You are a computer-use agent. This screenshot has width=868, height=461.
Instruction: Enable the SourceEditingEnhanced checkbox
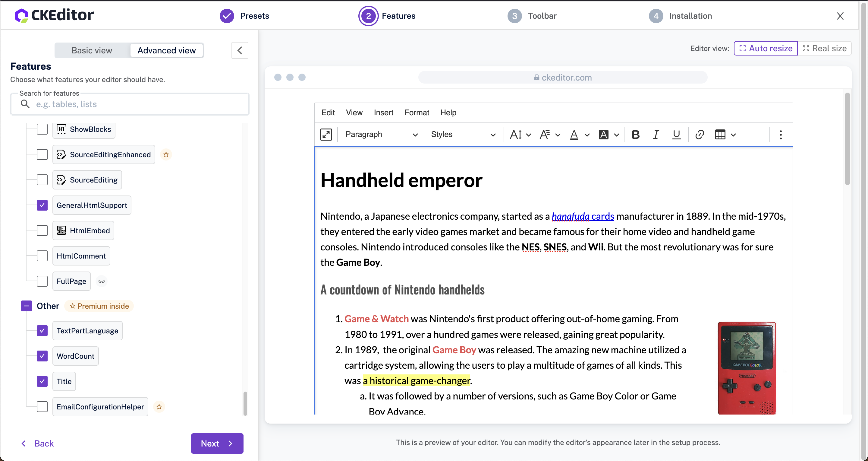[x=42, y=154]
